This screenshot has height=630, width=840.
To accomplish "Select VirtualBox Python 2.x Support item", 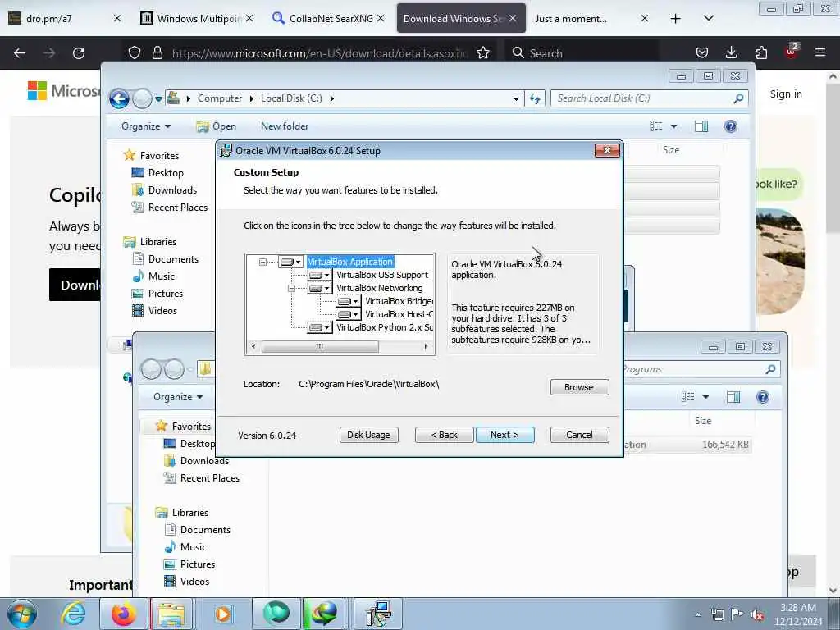I will click(x=385, y=327).
